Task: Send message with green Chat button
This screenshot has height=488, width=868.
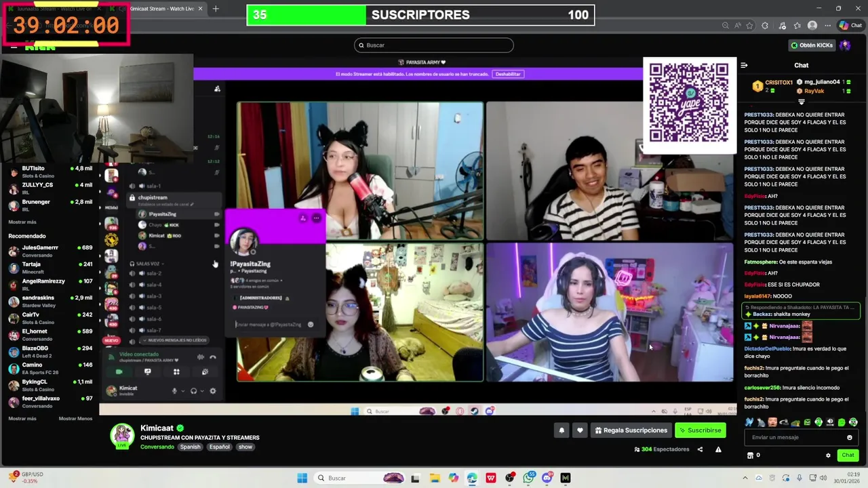Action: point(848,455)
